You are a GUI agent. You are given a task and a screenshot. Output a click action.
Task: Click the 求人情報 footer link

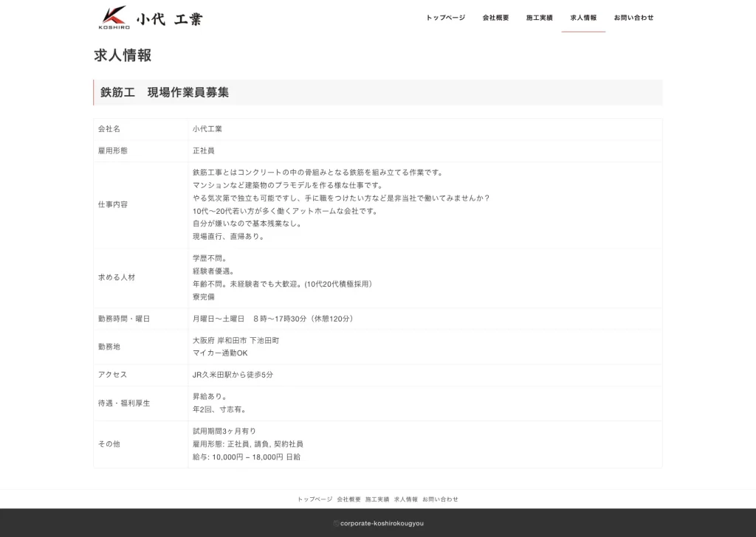tap(407, 499)
